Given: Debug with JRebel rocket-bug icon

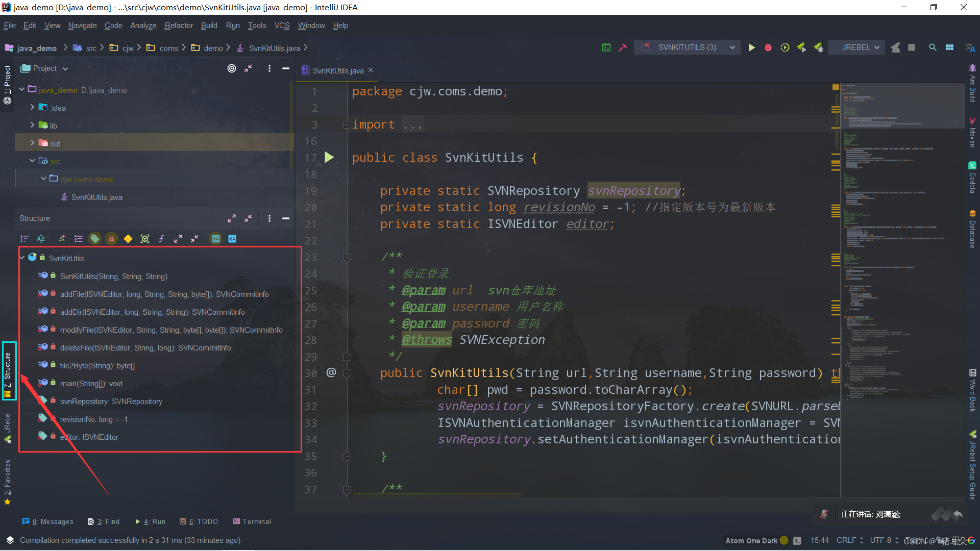Looking at the screenshot, I should [x=818, y=47].
